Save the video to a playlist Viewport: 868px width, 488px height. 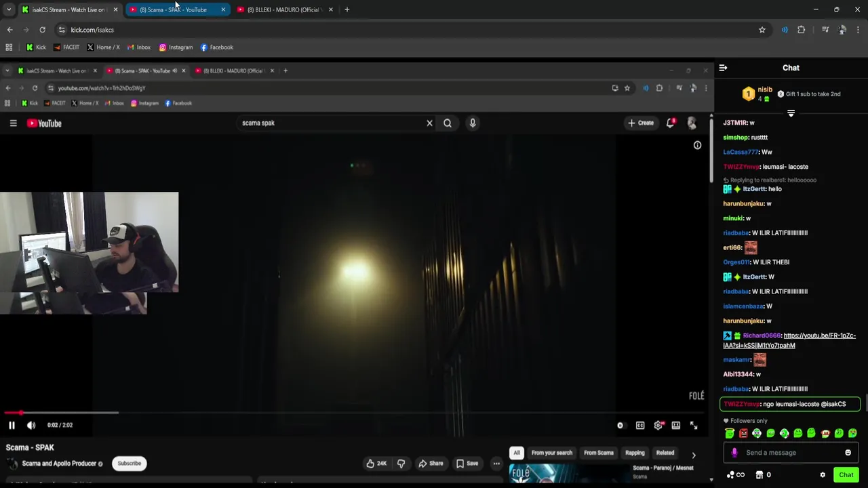(x=467, y=464)
